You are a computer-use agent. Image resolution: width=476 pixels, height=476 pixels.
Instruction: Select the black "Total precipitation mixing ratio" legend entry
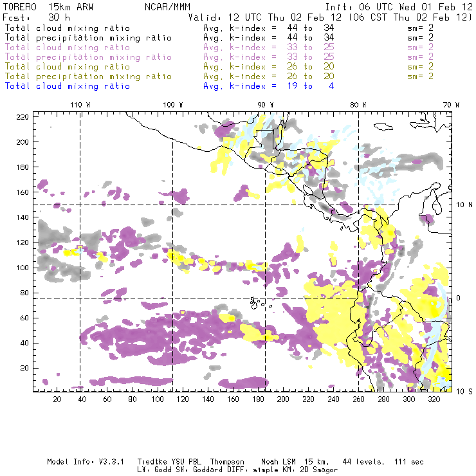coord(88,38)
